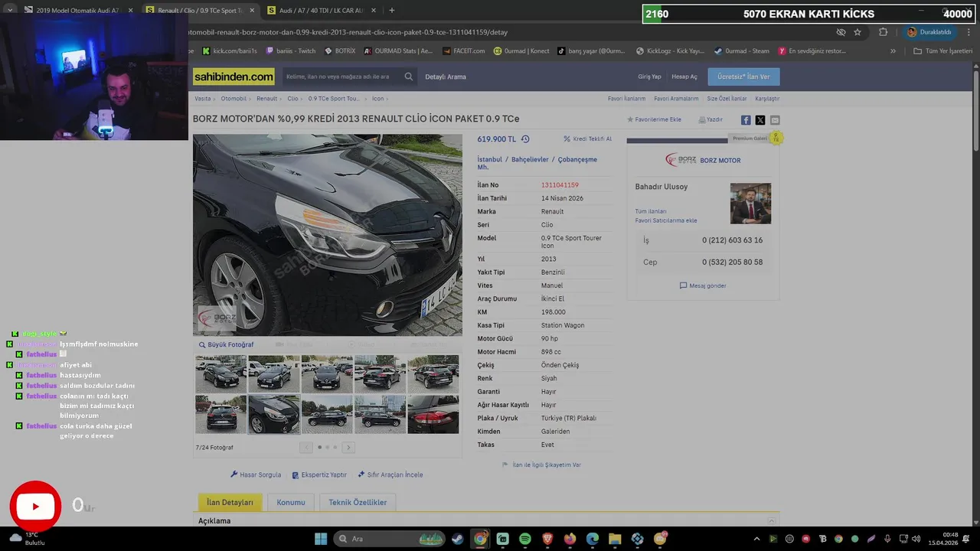The image size is (980, 551).
Task: Expand the hidden bookmarks overflow chevron
Action: [x=893, y=51]
